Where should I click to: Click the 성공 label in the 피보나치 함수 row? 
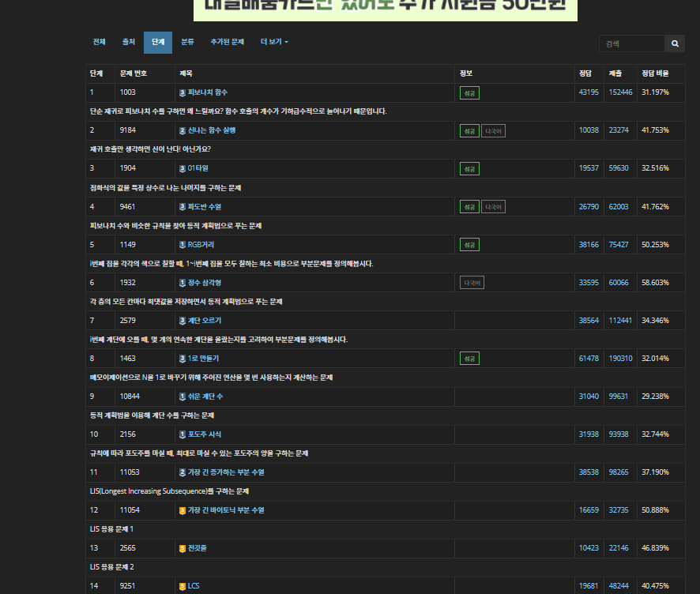coord(469,93)
